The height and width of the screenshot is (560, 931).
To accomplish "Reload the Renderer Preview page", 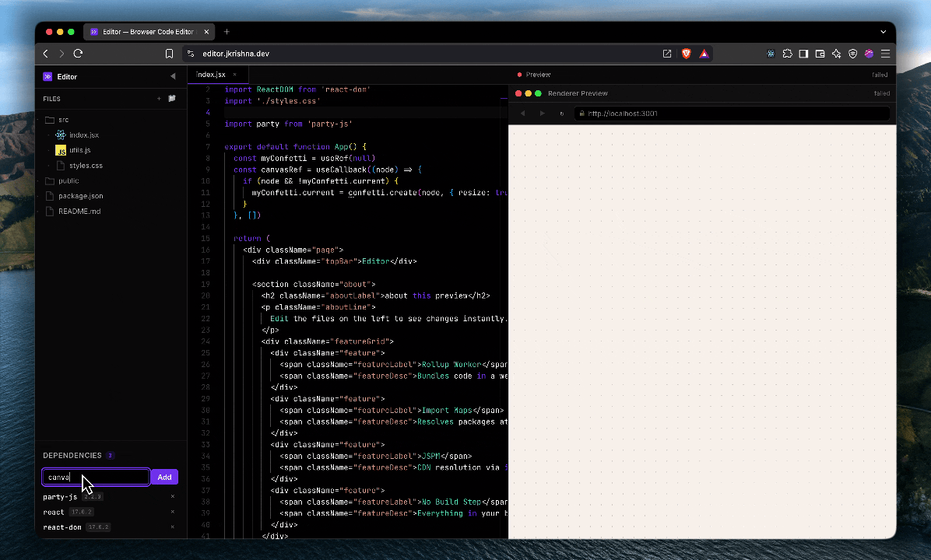I will 562,114.
